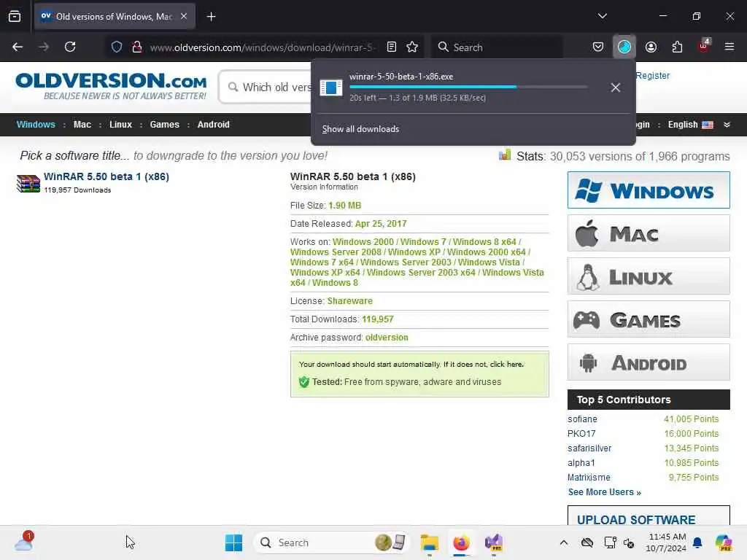Open Firefox View tab icon
This screenshot has width=747, height=560.
tap(15, 16)
